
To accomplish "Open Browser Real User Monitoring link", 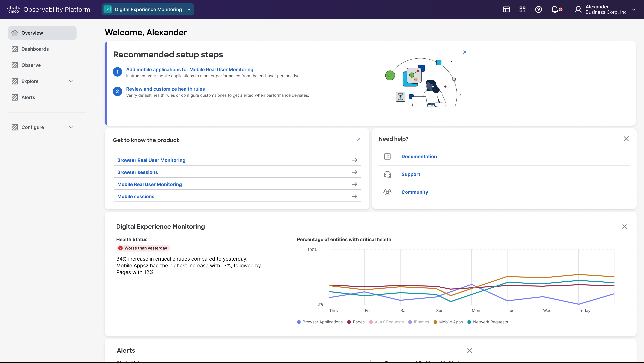I will coord(151,160).
